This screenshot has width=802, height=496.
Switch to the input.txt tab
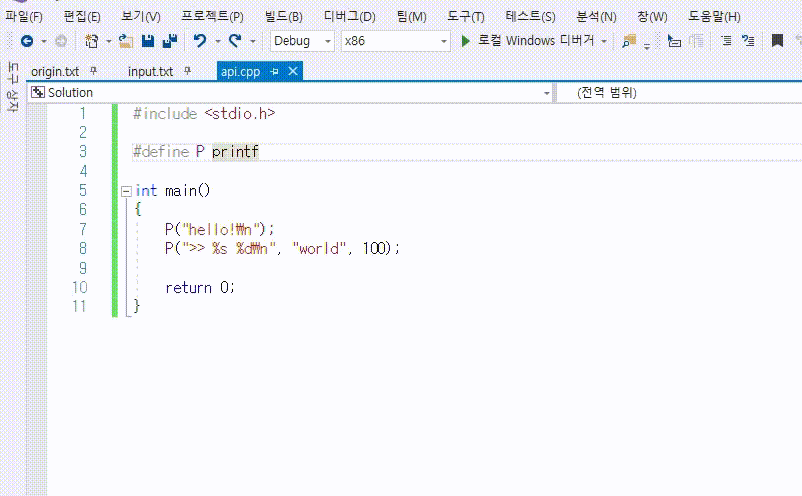150,72
